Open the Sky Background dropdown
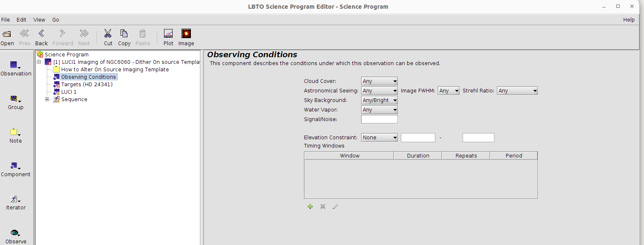This screenshot has height=245, width=644. (x=379, y=100)
